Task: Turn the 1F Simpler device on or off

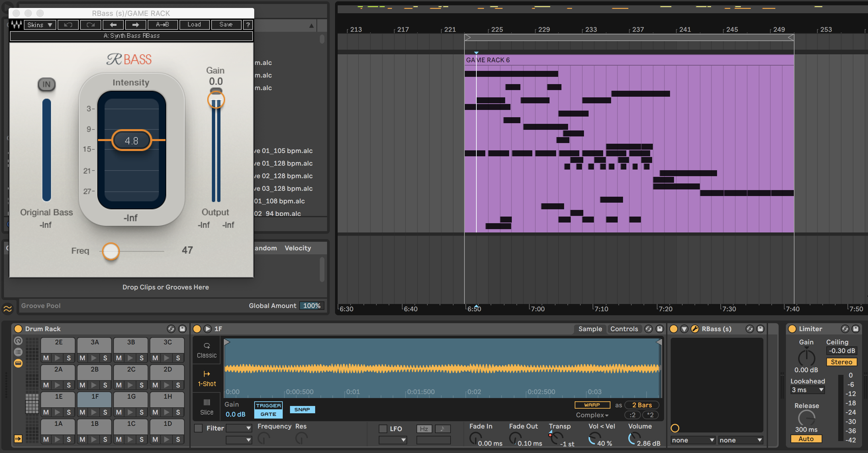Action: pyautogui.click(x=197, y=328)
